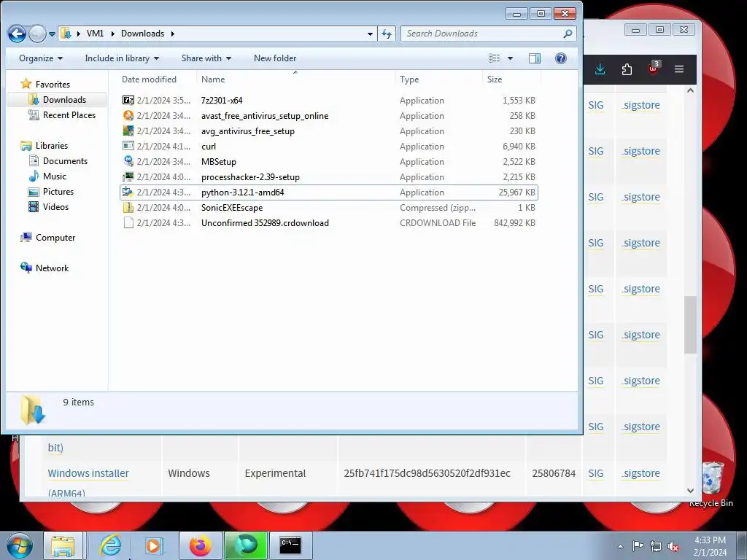This screenshot has height=560, width=747.
Task: Select the file name python-3.12.1-amd64
Action: coord(242,192)
